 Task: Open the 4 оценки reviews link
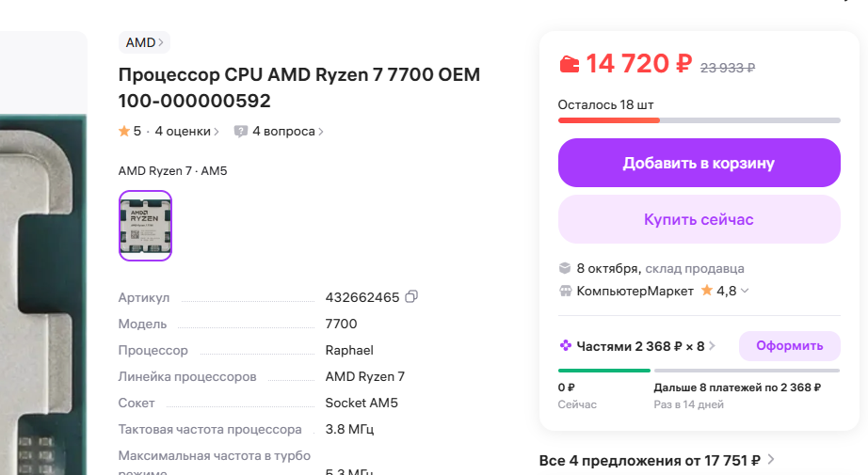click(x=186, y=132)
